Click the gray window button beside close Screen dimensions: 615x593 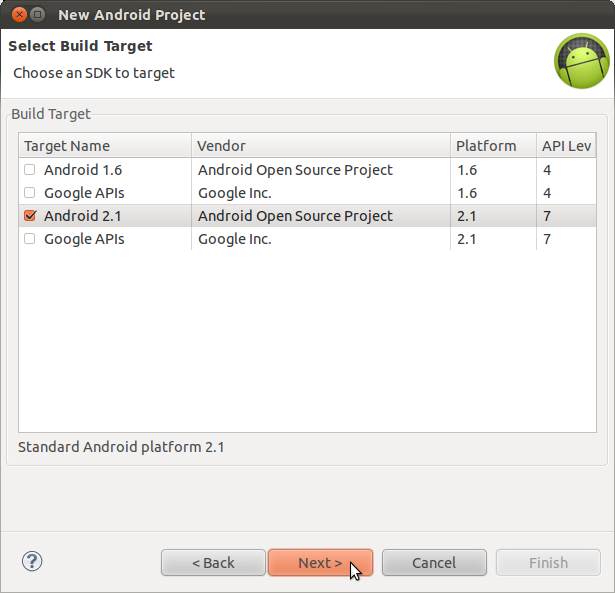tap(38, 15)
